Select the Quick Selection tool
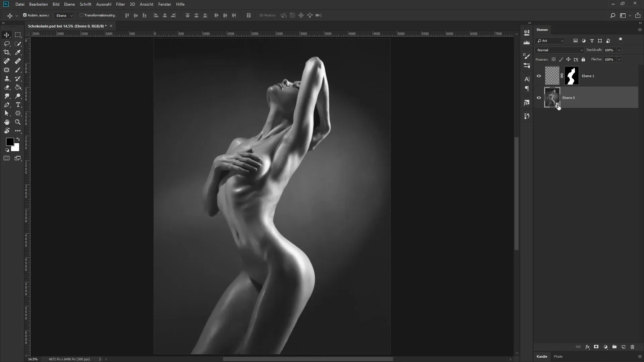The width and height of the screenshot is (644, 362). pos(18,44)
